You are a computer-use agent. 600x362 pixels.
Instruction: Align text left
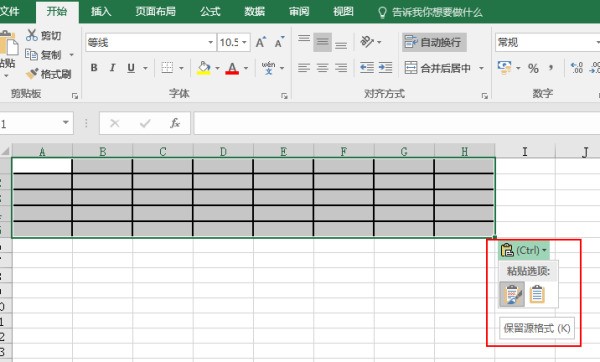coord(304,68)
